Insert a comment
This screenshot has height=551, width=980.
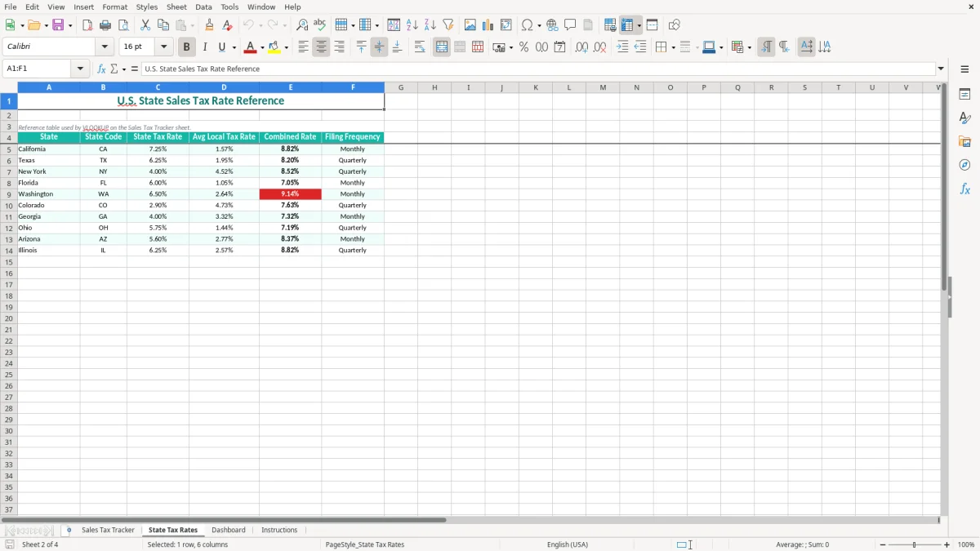coord(570,25)
